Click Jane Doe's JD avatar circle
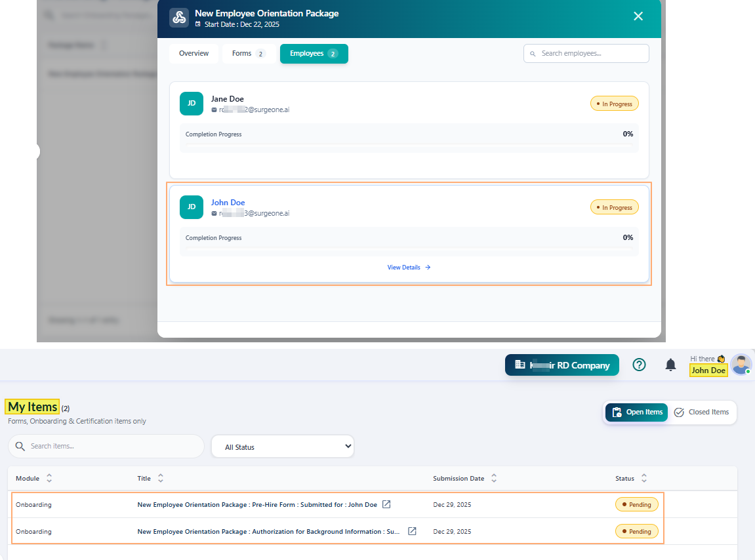Screen dimensions: 755x560 click(x=191, y=104)
